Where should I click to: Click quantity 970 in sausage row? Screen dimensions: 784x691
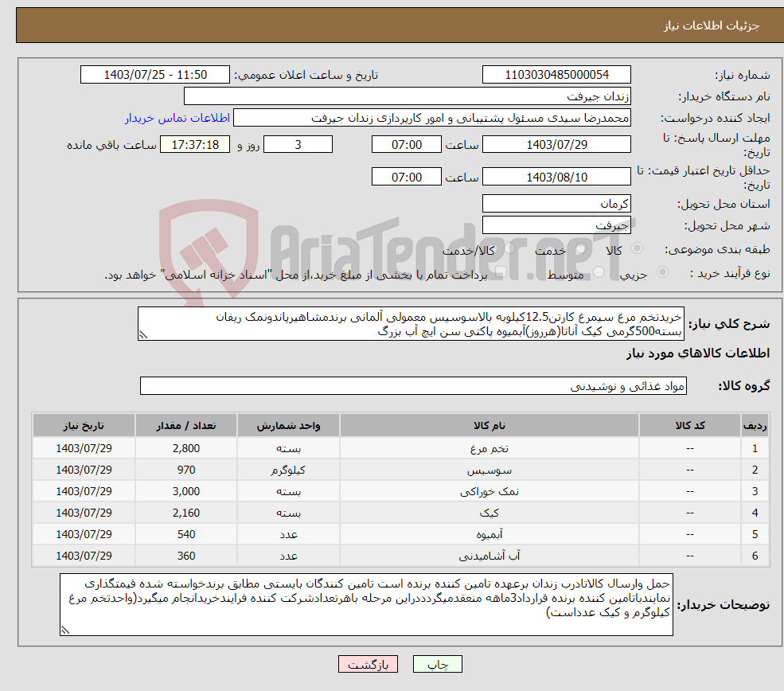click(186, 470)
